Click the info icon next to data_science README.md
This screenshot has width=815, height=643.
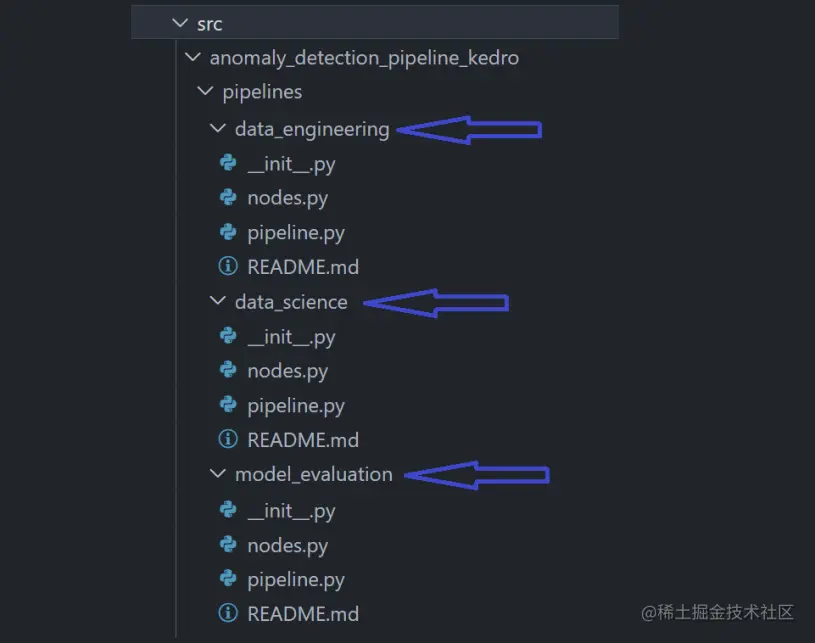pyautogui.click(x=228, y=439)
